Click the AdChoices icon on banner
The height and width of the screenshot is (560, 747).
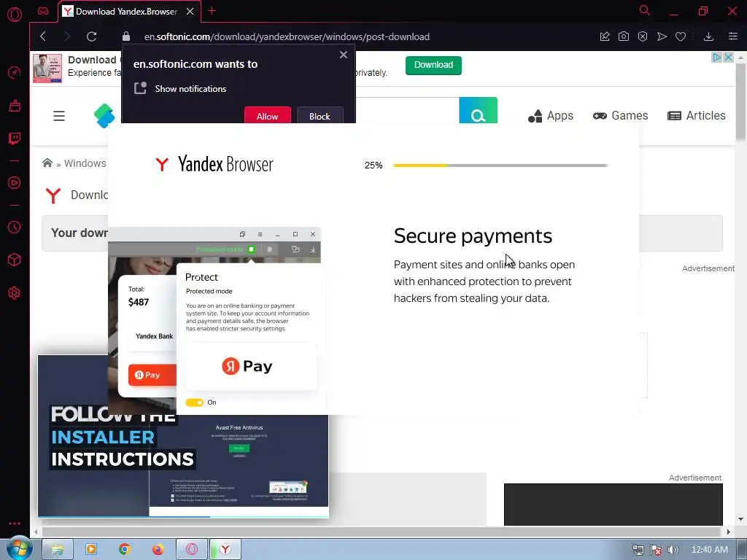[x=716, y=58]
